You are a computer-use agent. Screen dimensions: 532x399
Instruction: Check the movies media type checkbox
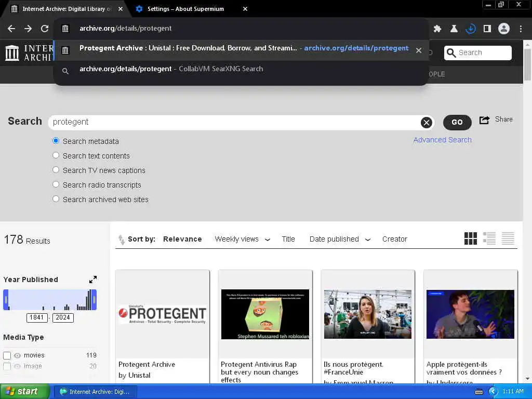(x=7, y=355)
